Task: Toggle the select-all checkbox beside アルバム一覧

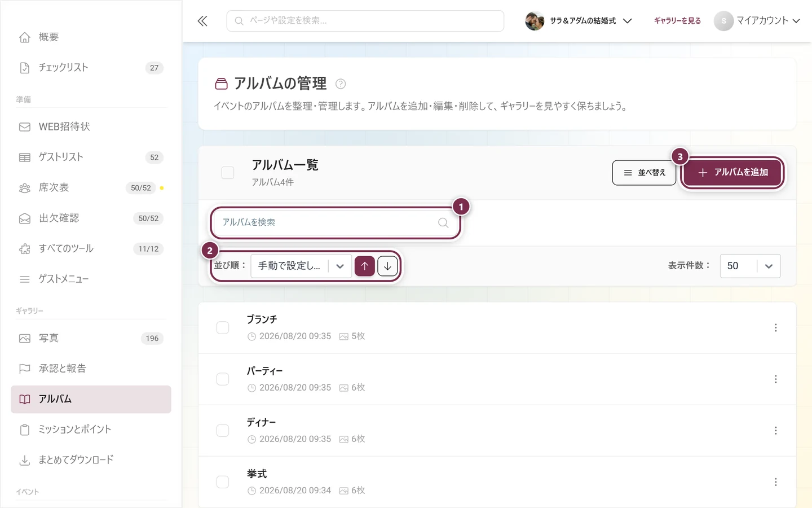Action: (x=228, y=173)
